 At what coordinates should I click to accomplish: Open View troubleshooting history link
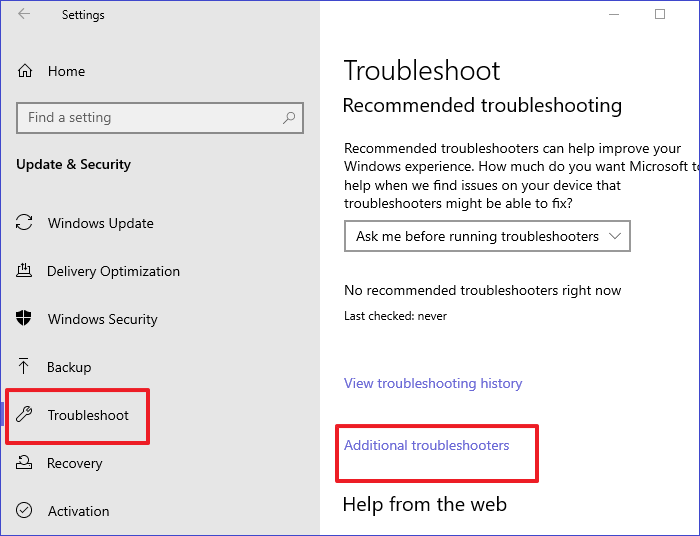433,383
